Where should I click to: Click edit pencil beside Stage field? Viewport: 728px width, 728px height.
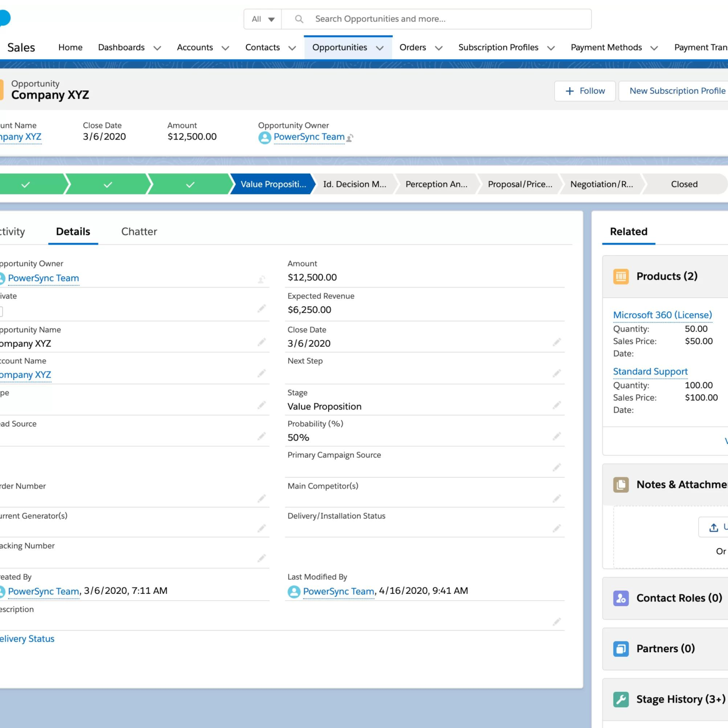click(557, 405)
